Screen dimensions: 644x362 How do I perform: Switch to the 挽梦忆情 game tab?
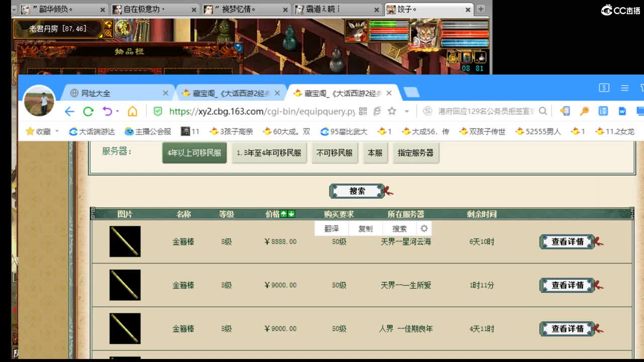[246, 9]
